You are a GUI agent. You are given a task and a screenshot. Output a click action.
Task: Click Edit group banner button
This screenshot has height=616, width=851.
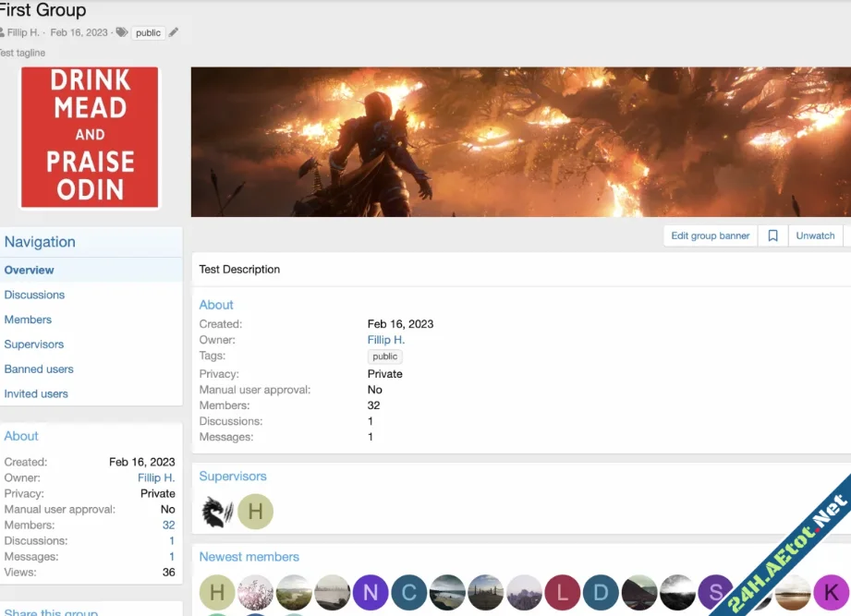coord(710,236)
